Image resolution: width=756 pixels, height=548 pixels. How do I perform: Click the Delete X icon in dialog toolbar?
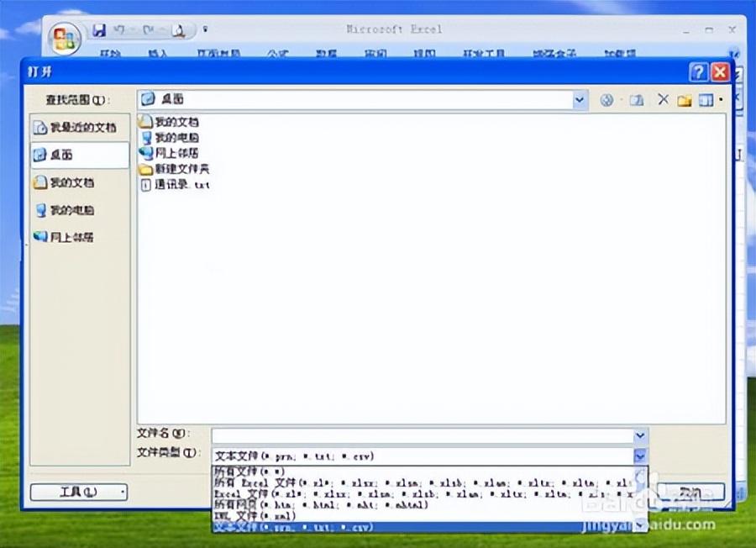tap(663, 99)
